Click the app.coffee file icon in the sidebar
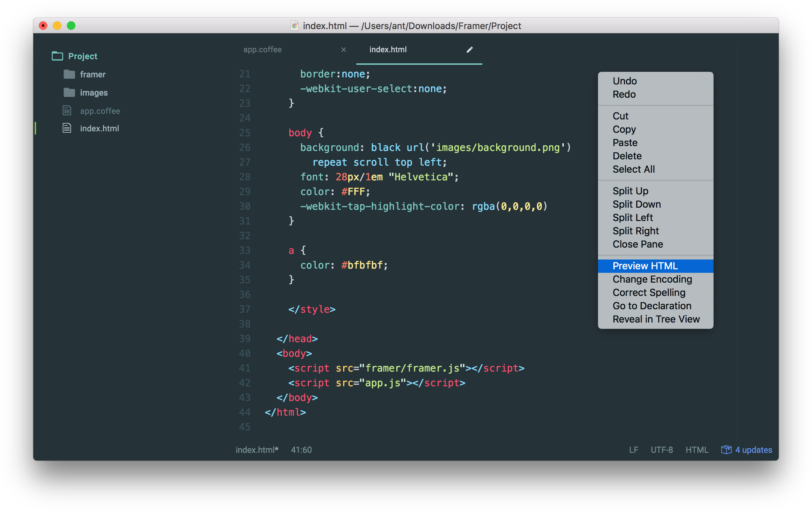This screenshot has width=812, height=512. pyautogui.click(x=67, y=111)
